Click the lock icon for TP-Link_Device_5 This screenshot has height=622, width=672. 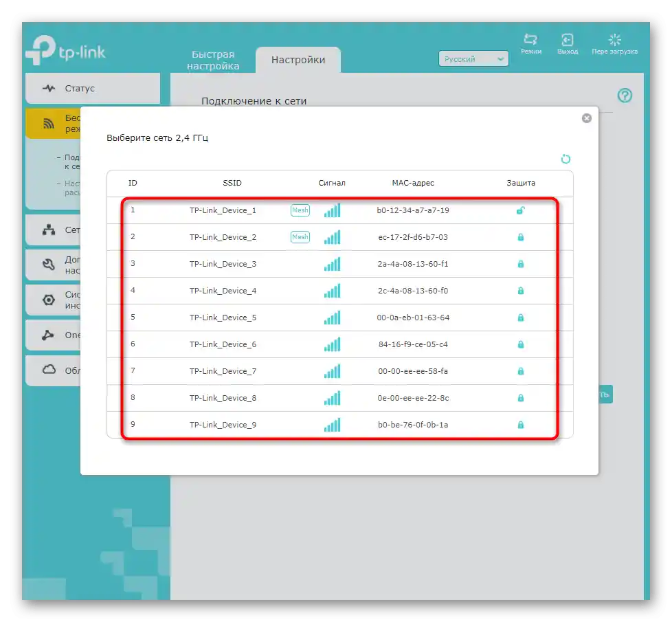pos(521,318)
